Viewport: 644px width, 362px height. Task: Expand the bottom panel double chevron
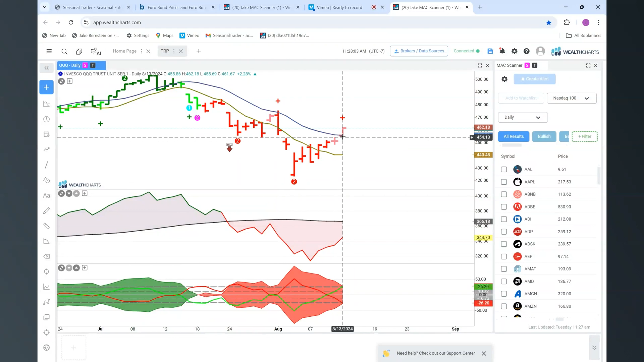coord(594,348)
